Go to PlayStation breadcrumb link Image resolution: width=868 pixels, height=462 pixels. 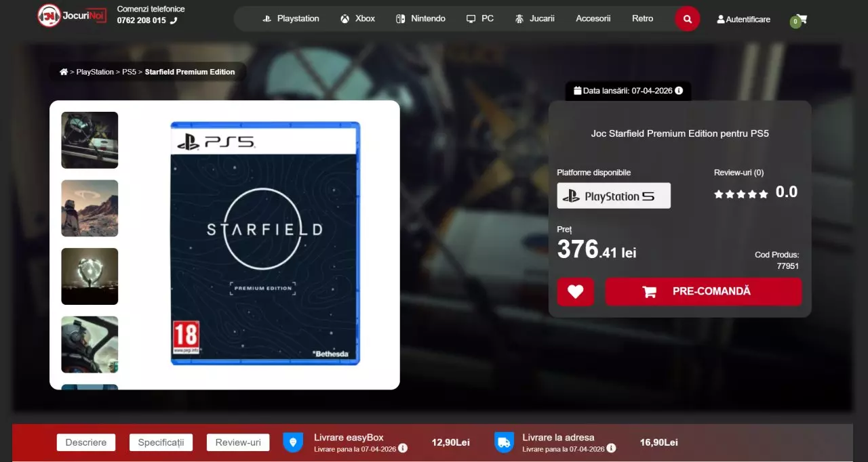click(x=95, y=72)
